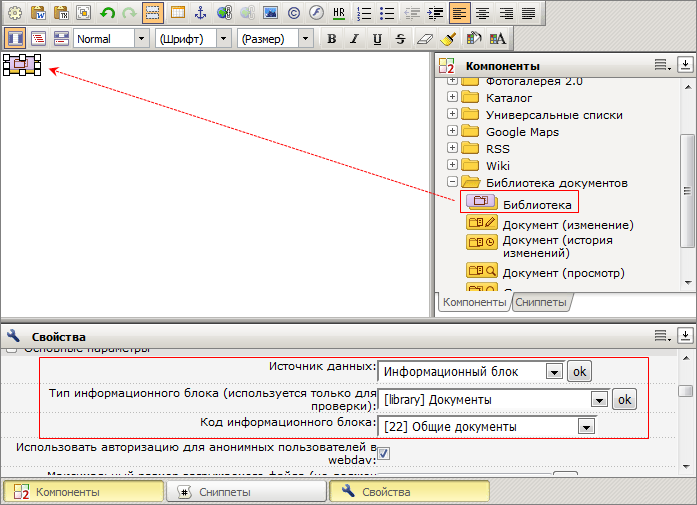
Task: Apply strikethrough formatting
Action: (x=400, y=39)
